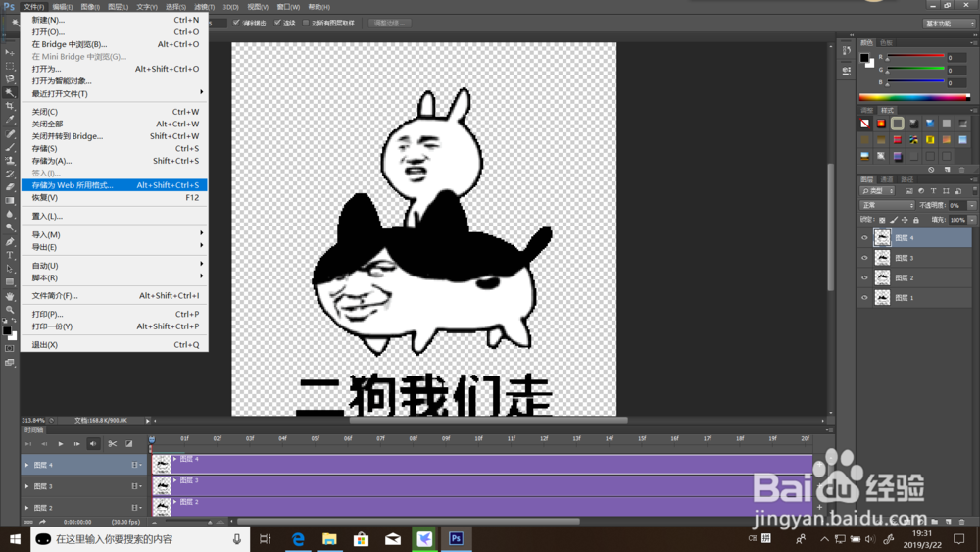Click the red R slider
Screen dimensions: 980x552
coord(915,57)
